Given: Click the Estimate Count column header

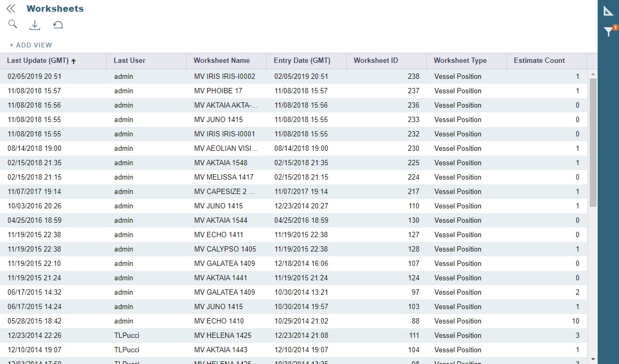Looking at the screenshot, I should 539,61.
